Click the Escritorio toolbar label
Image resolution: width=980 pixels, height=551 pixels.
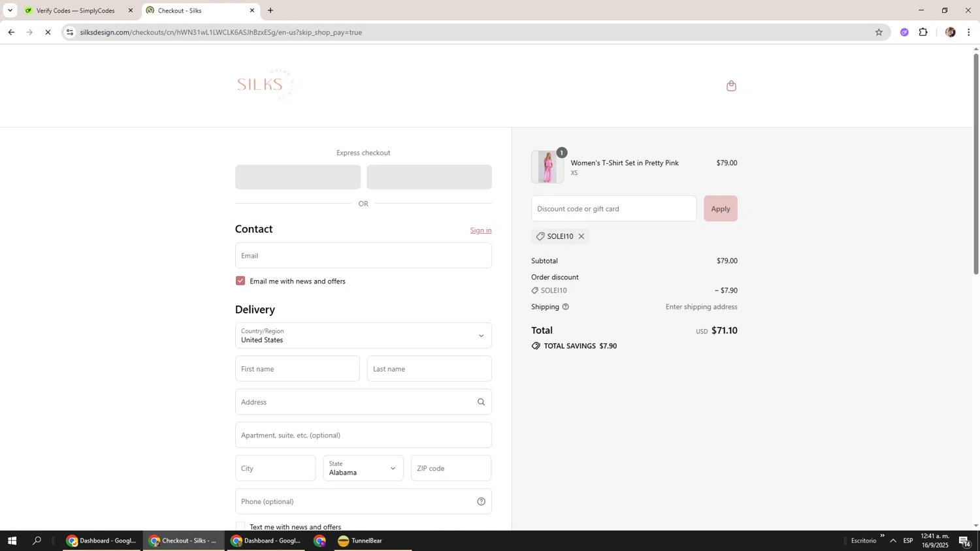tap(864, 541)
